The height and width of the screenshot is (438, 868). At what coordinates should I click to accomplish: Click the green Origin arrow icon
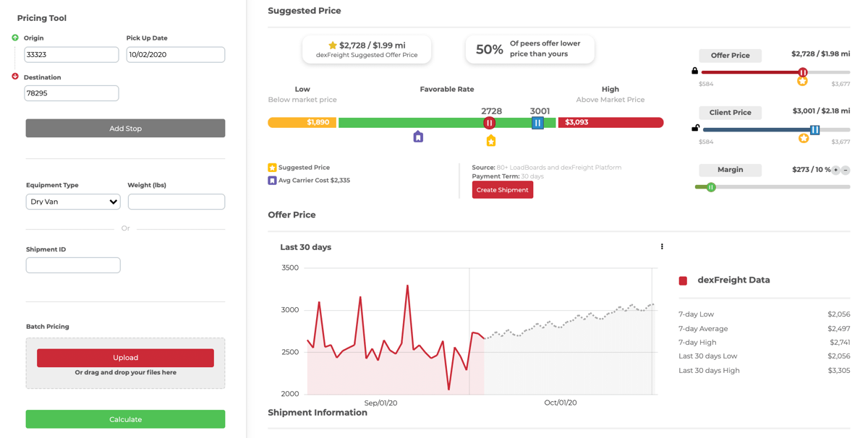point(15,38)
